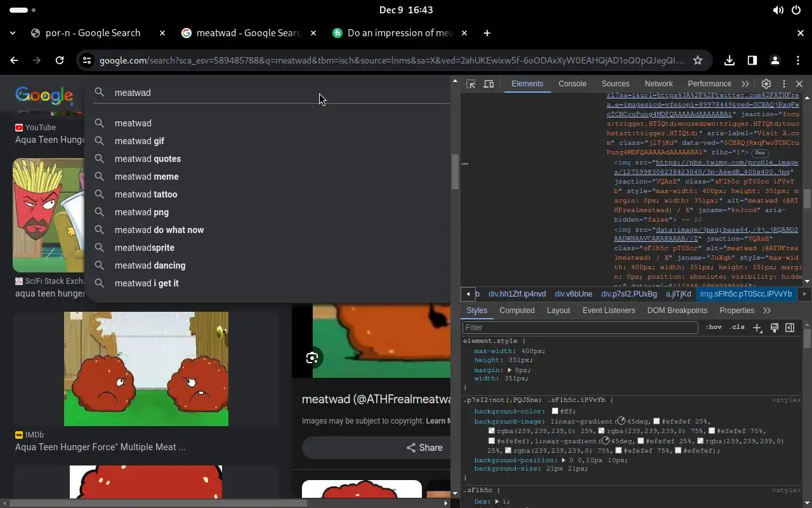Open the DevTools three-dot customize menu

pos(784,84)
